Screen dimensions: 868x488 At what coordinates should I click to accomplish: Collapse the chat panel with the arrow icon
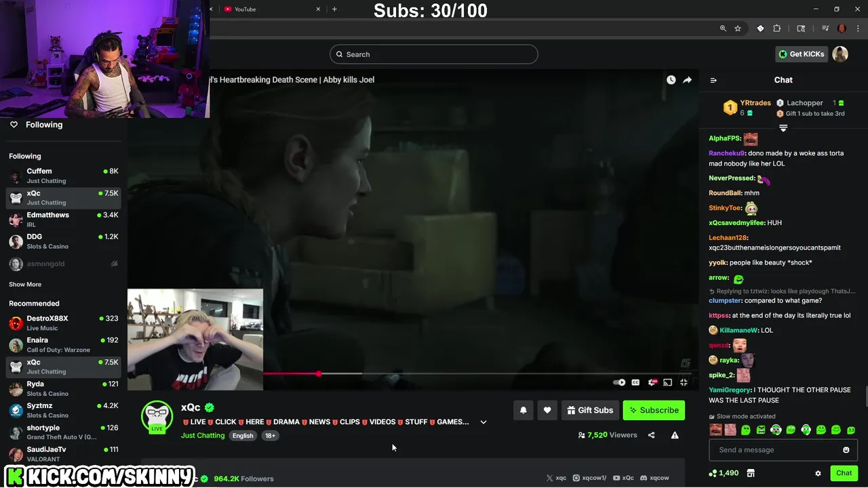click(x=713, y=80)
